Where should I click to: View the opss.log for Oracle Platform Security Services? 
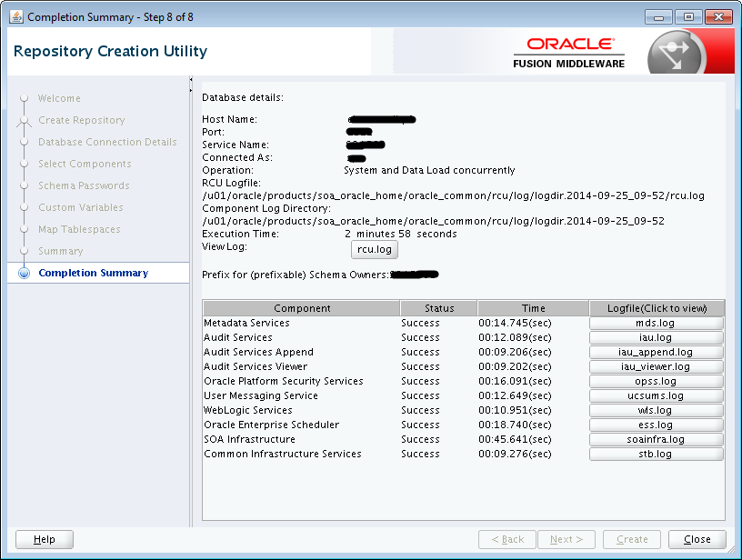[656, 380]
